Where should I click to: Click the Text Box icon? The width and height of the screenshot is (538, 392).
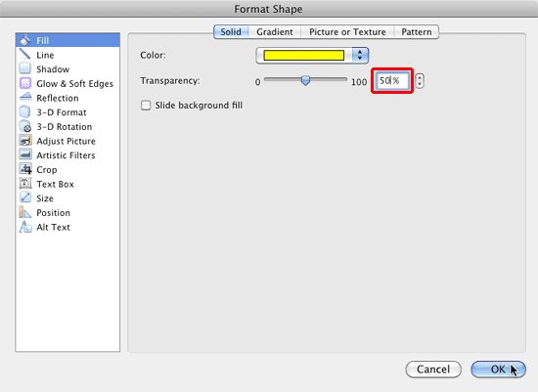pos(25,184)
